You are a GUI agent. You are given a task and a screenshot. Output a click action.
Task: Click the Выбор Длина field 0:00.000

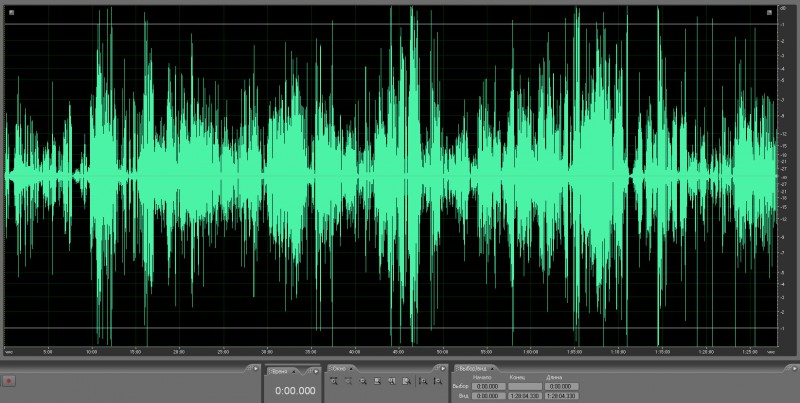[x=561, y=387]
